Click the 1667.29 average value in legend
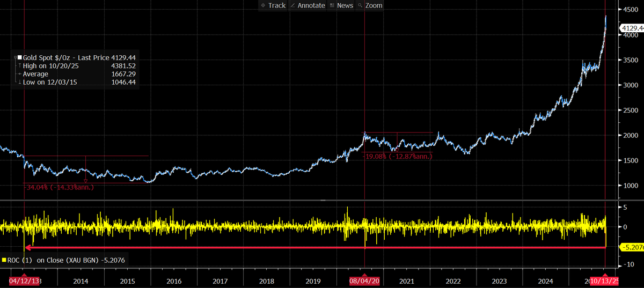The image size is (644, 288). pyautogui.click(x=123, y=74)
